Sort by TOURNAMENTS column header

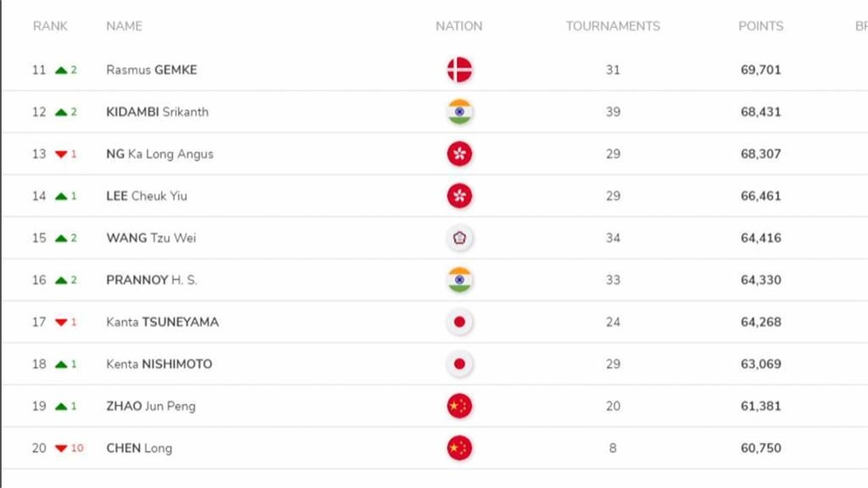(x=613, y=26)
